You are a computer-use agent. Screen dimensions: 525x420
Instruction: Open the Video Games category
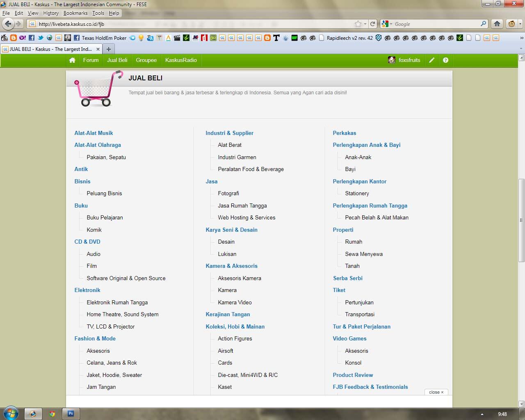(x=349, y=338)
